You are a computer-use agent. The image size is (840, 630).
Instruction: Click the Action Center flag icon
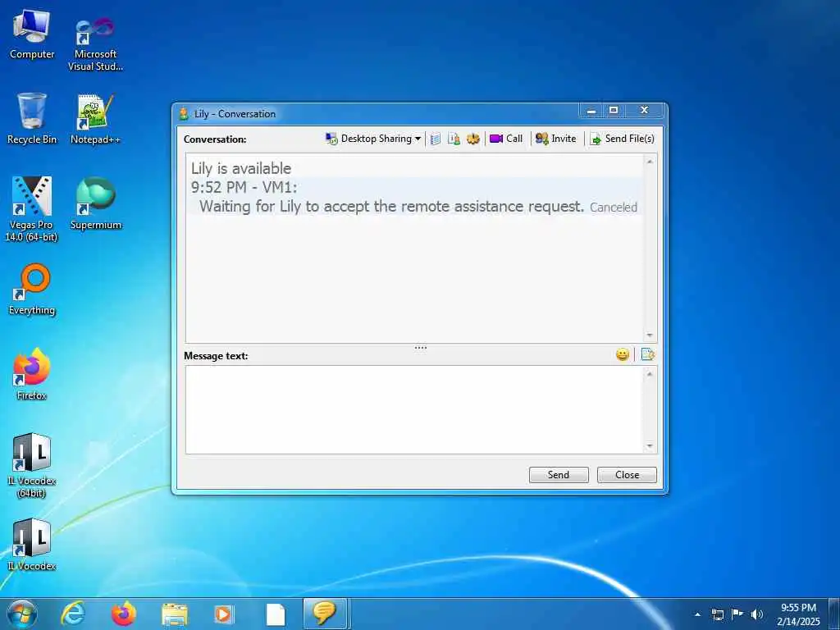click(737, 614)
